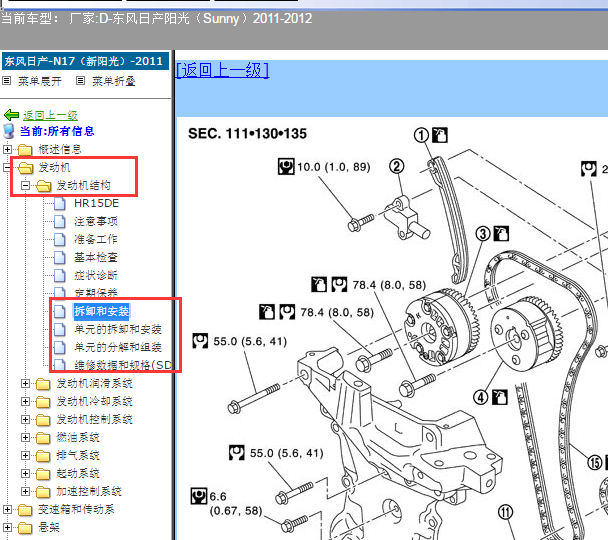Expand the 概述信息 tree node
The height and width of the screenshot is (540, 608).
click(7, 149)
